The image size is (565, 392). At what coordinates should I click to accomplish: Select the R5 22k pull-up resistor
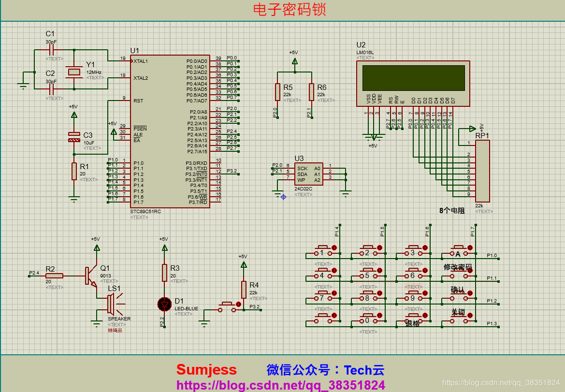pos(277,92)
